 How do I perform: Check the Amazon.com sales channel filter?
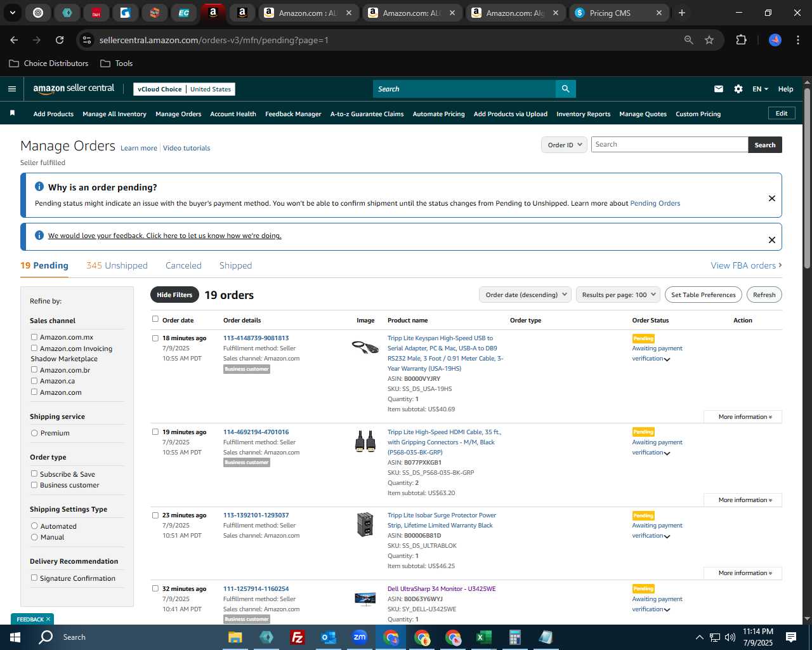(34, 392)
